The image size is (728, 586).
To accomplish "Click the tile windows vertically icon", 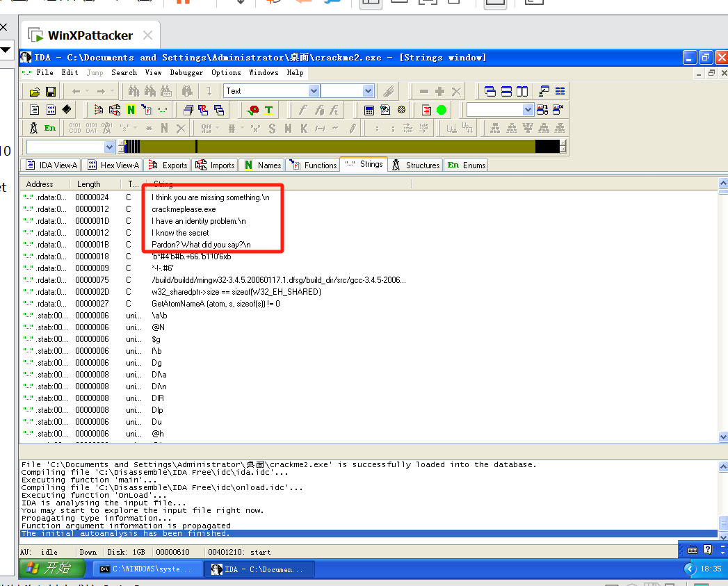I will click(522, 92).
